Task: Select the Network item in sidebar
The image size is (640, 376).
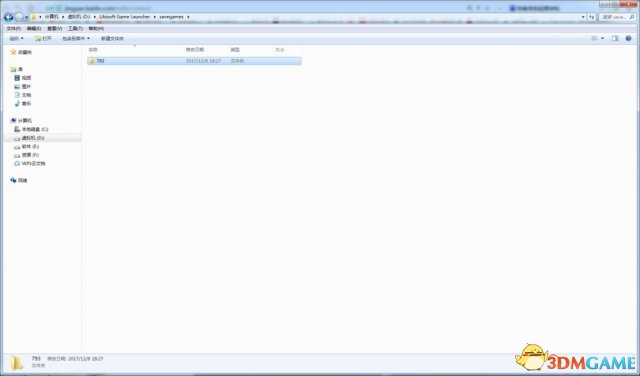Action: coord(19,180)
